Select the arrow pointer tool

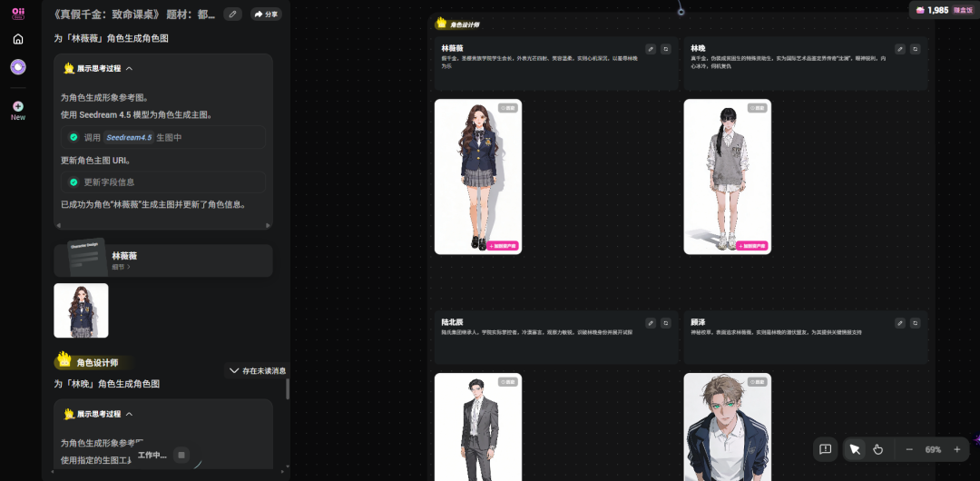coord(855,450)
